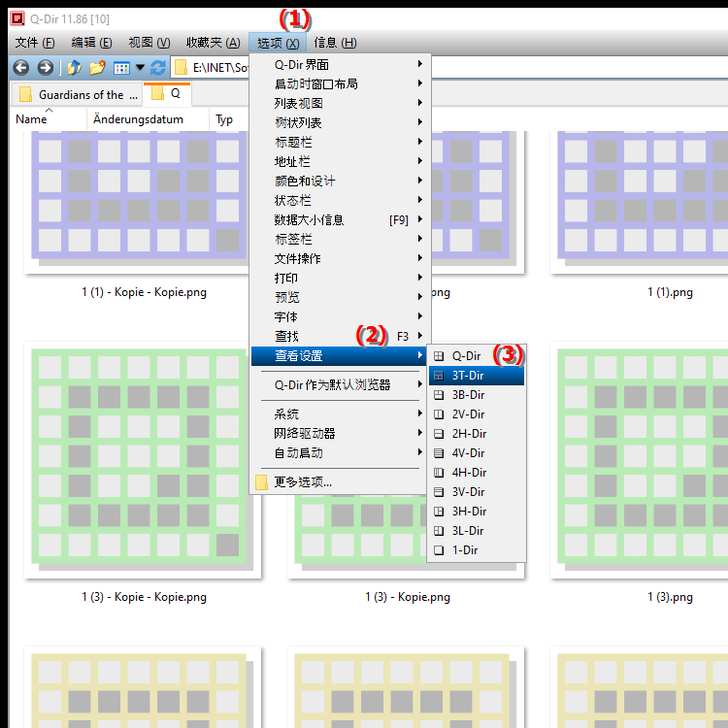Open the 视图 (V) menu

point(149,43)
